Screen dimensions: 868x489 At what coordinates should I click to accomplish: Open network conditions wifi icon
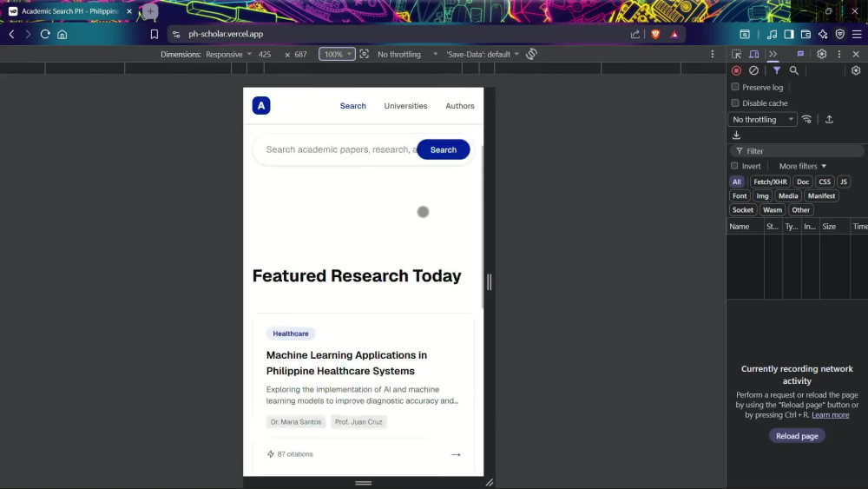point(807,120)
